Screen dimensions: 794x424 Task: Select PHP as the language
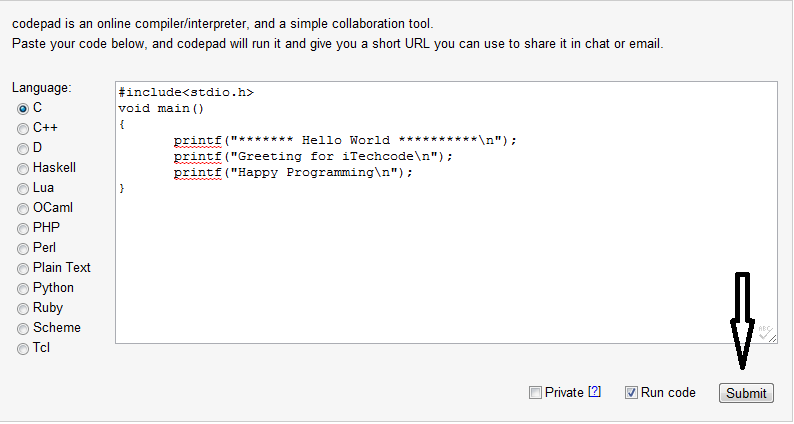click(23, 228)
